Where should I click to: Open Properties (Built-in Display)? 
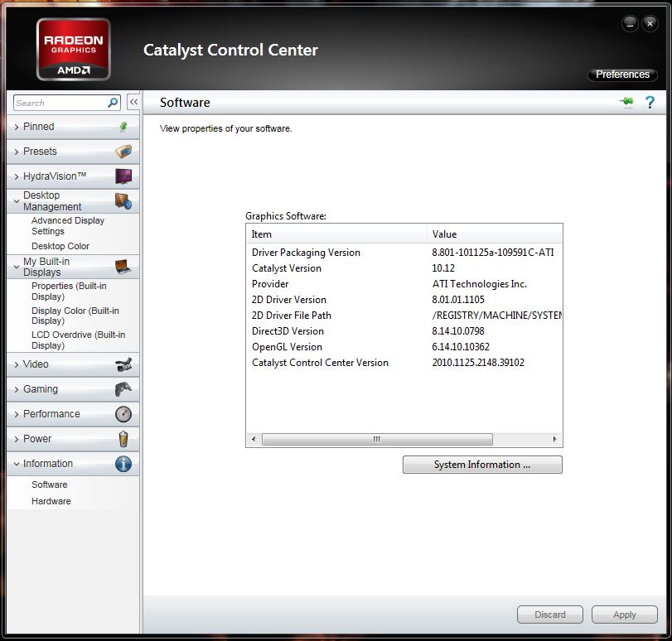pos(69,292)
